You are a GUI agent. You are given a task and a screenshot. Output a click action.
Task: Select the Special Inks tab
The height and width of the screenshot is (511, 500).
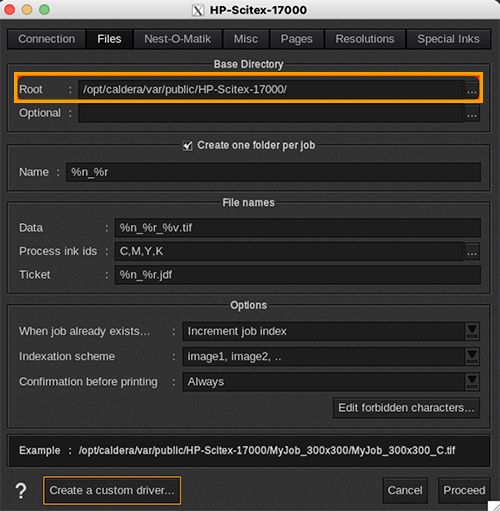point(448,39)
